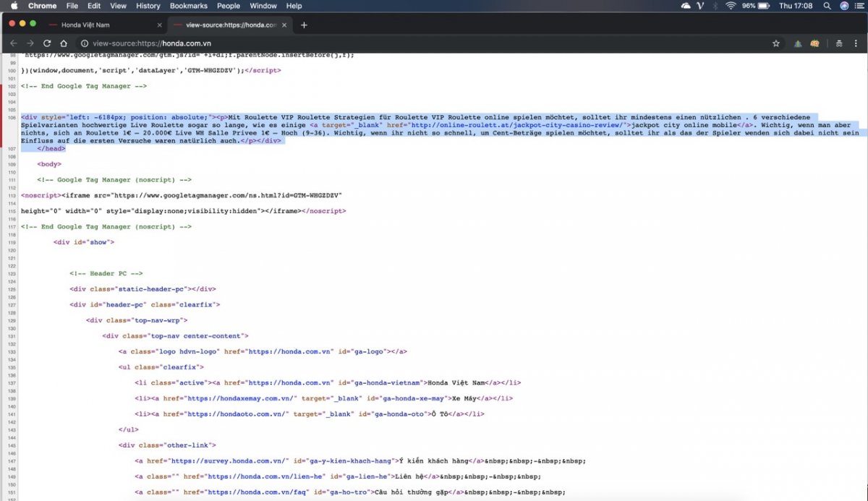
Task: Maximize the window with the green button
Action: coord(33,24)
